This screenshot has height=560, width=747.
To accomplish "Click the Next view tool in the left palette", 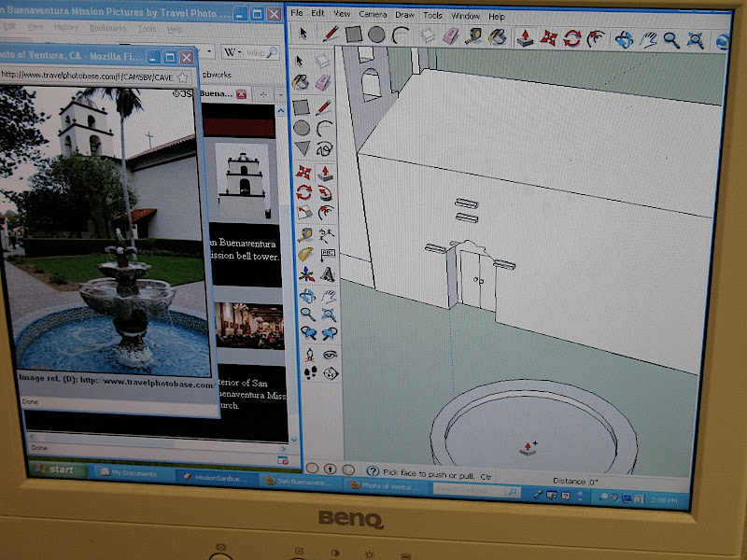I will point(330,334).
